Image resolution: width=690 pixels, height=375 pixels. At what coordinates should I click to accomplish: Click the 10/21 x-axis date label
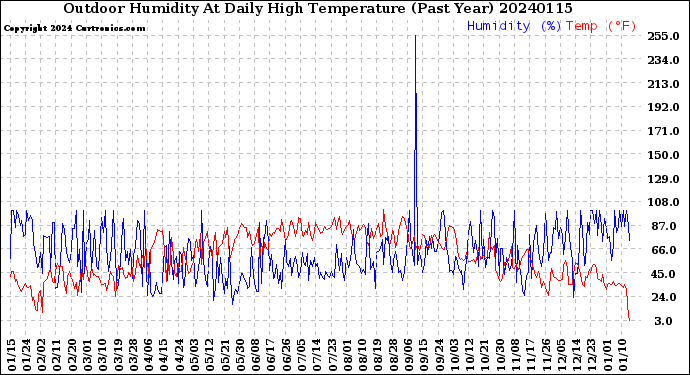(485, 355)
